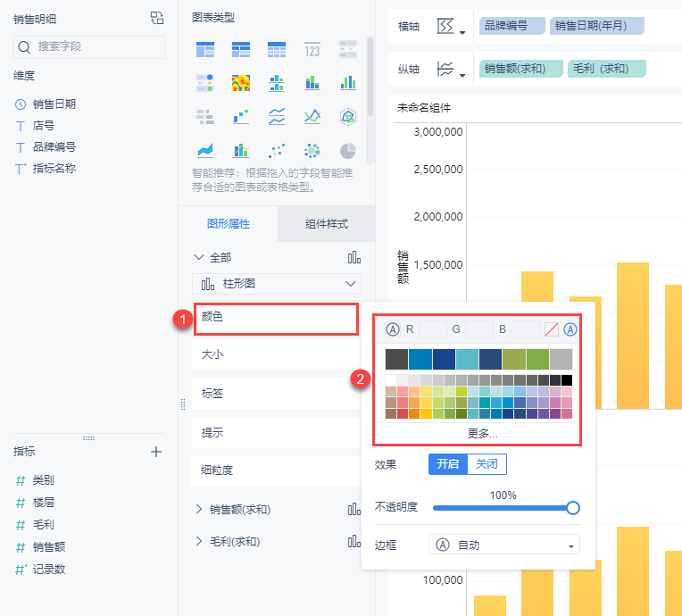Viewport: 682px width, 616px height.
Task: Click the plus icon next to 指标
Action: click(155, 452)
